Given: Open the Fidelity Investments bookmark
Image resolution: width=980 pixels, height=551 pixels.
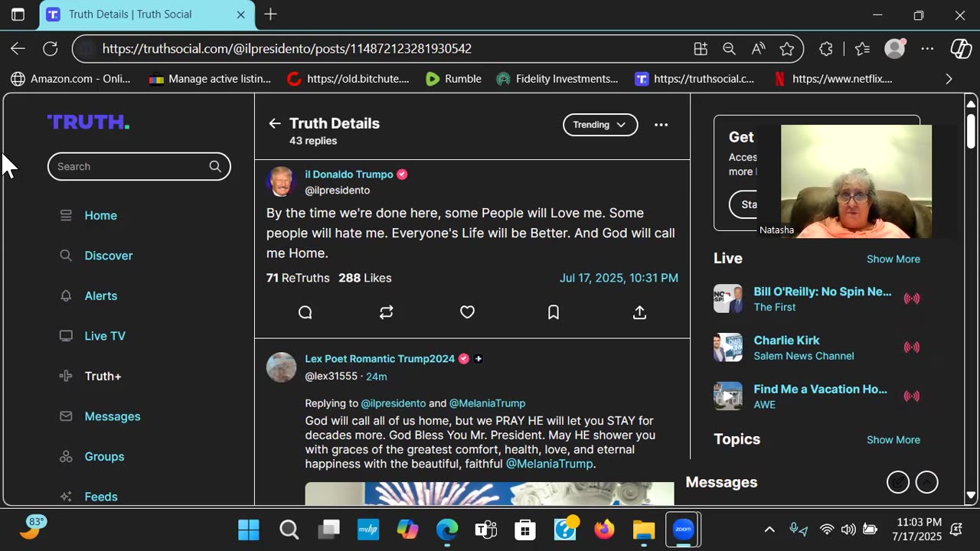Looking at the screenshot, I should coord(557,79).
